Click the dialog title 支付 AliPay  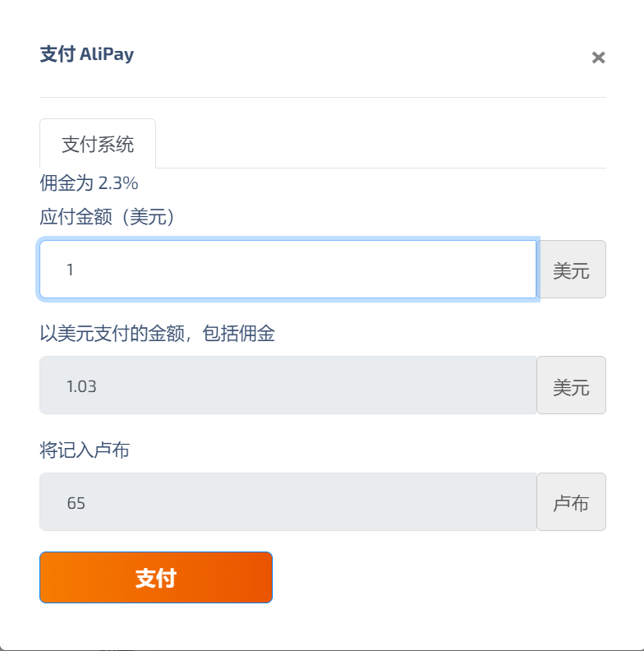tap(87, 55)
